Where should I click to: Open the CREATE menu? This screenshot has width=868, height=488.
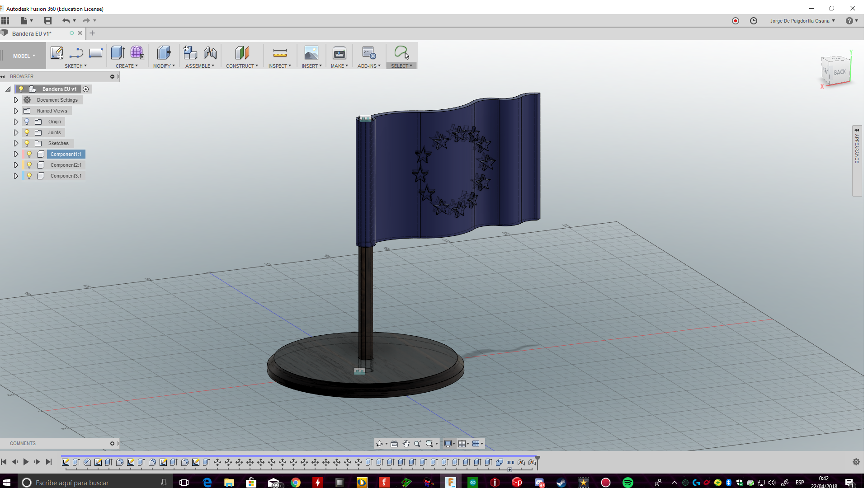coord(127,66)
